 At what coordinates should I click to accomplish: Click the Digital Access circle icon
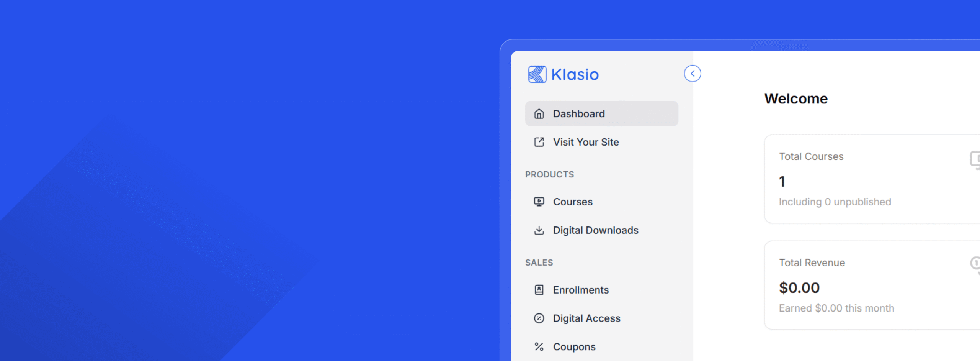coord(539,318)
